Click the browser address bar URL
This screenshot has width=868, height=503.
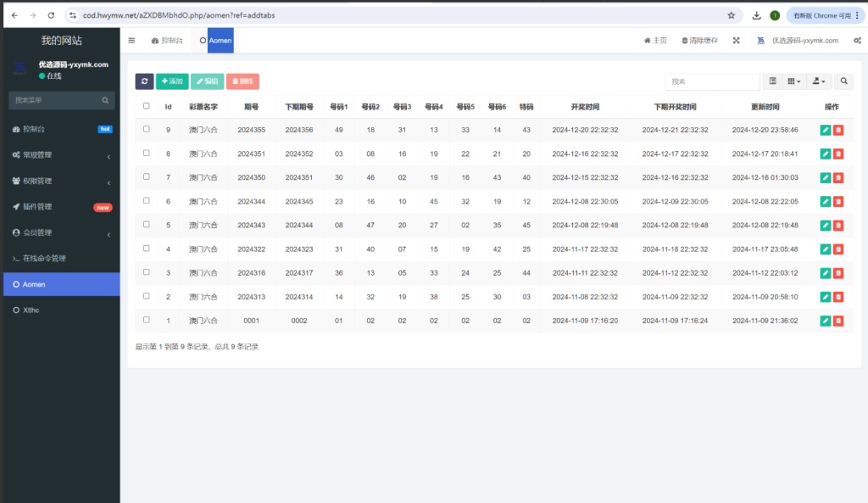[x=179, y=15]
